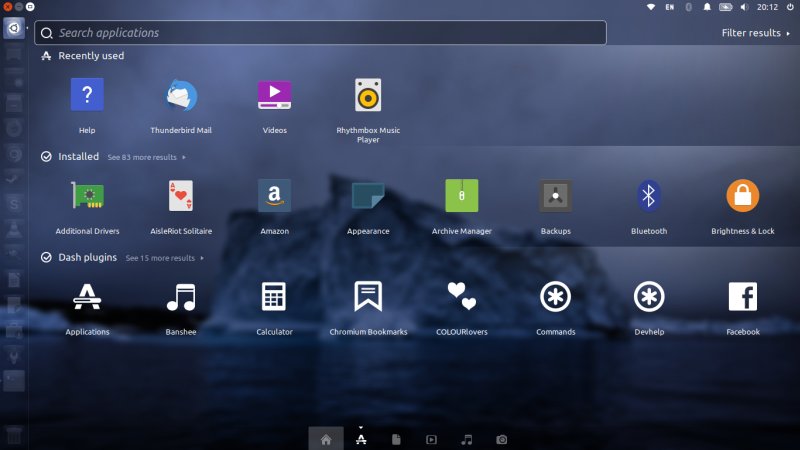The height and width of the screenshot is (450, 800).
Task: Open the clock showing 20:12
Action: coord(767,7)
